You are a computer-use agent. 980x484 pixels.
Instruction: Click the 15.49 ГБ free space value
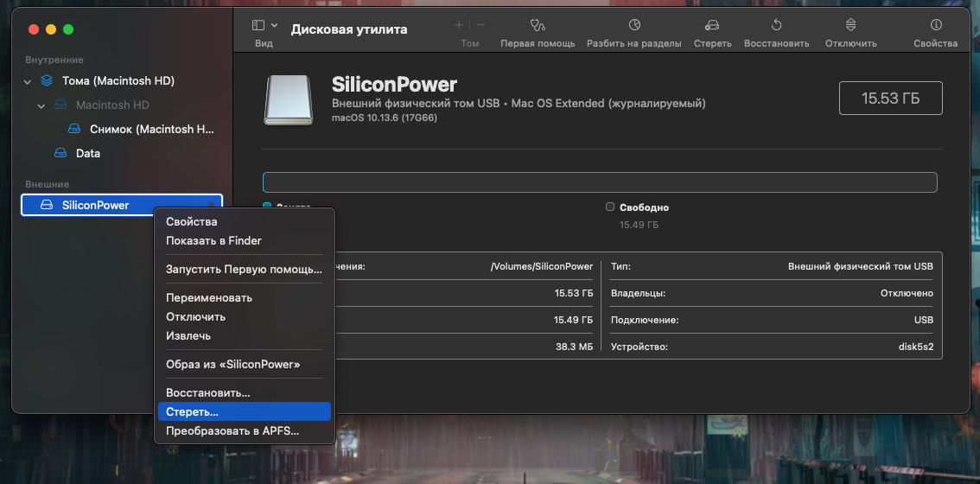[x=639, y=225]
